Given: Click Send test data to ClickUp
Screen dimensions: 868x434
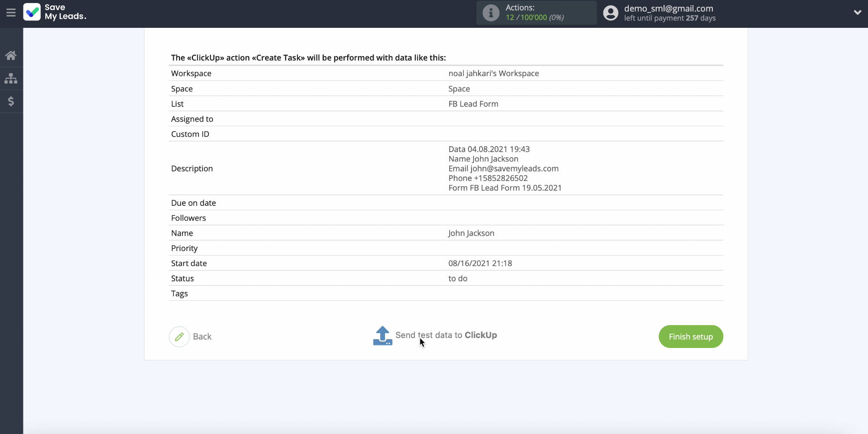Looking at the screenshot, I should (446, 335).
